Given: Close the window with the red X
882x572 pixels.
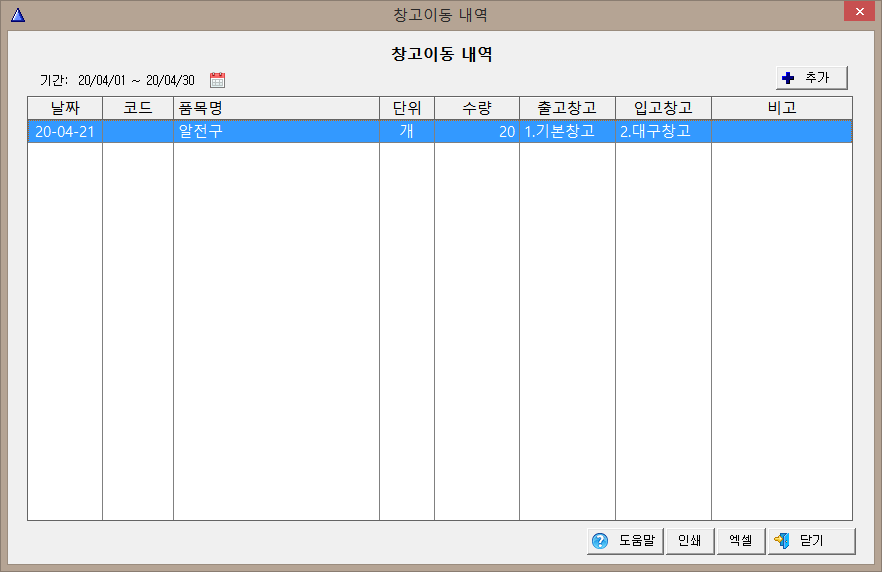Looking at the screenshot, I should click(x=859, y=11).
